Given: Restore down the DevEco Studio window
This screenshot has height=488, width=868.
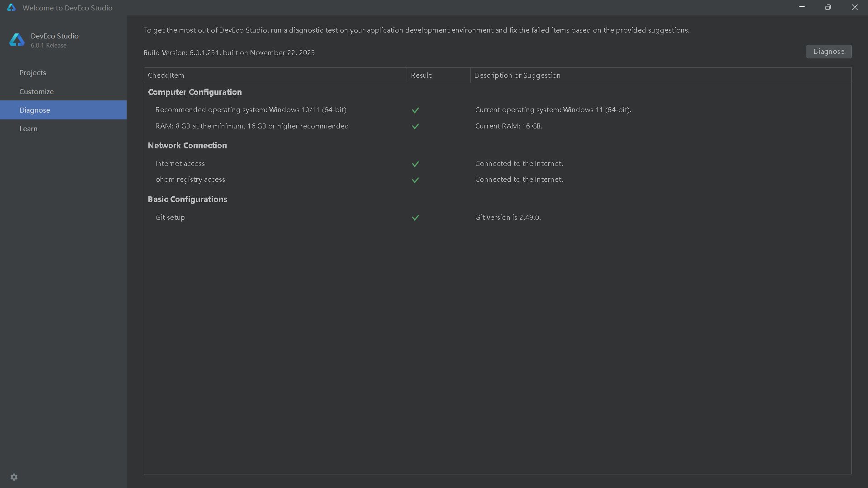Looking at the screenshot, I should pos(828,7).
